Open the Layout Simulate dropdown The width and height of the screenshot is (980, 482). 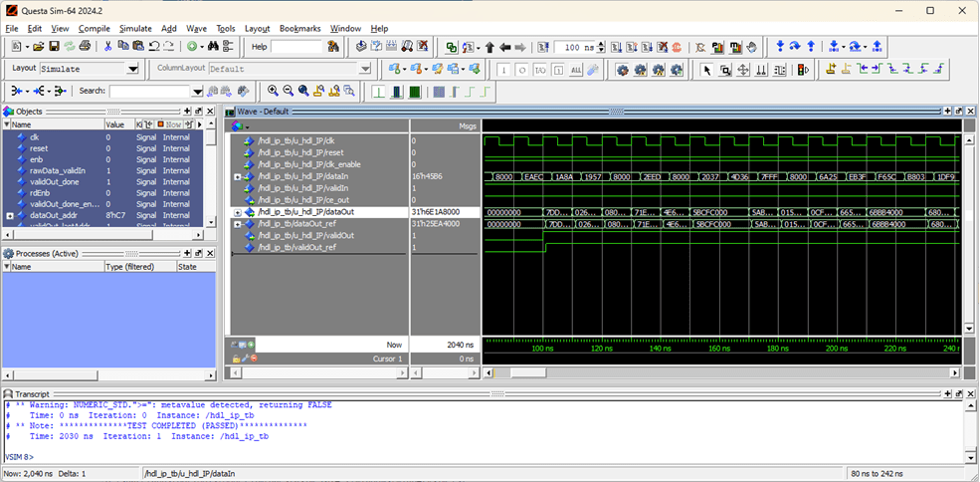[132, 69]
